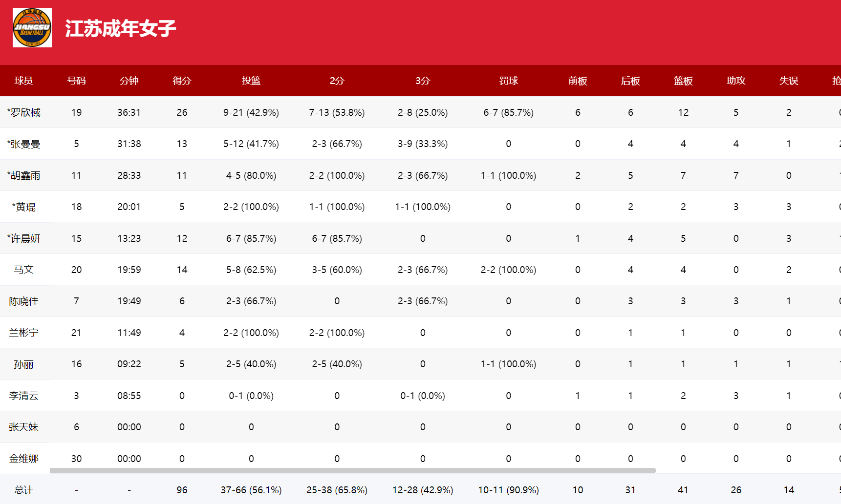Open player 许晨妍's name
This screenshot has width=841, height=504.
pyautogui.click(x=24, y=239)
